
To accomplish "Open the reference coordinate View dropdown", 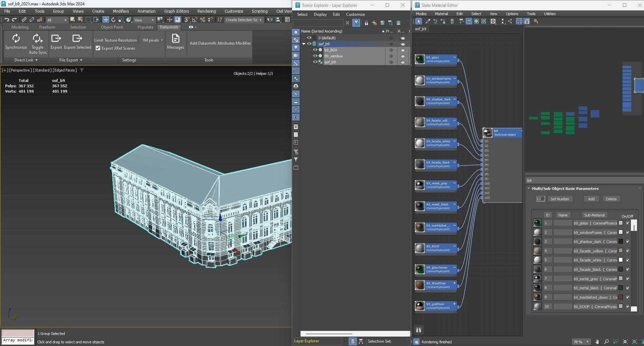I will [144, 20].
